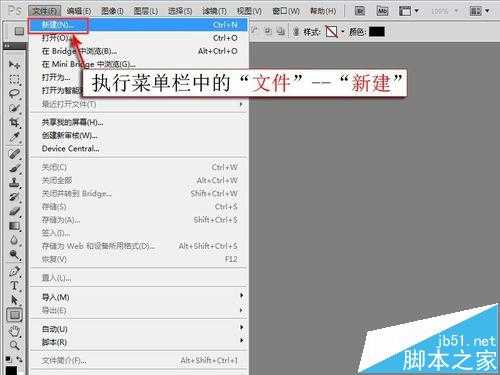Open the 样式 style picker arrow
500x375 pixels.
[342, 32]
